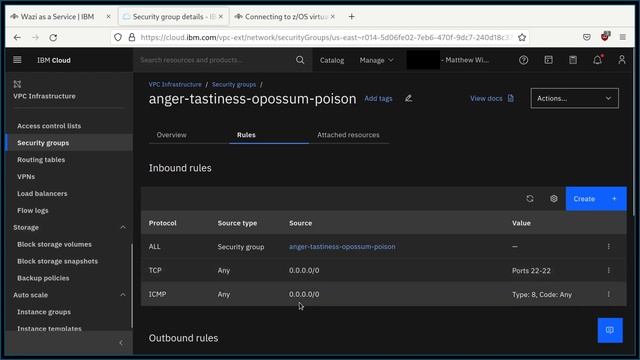This screenshot has height=360, width=640.
Task: Open Routing tables in sidebar
Action: 41,160
